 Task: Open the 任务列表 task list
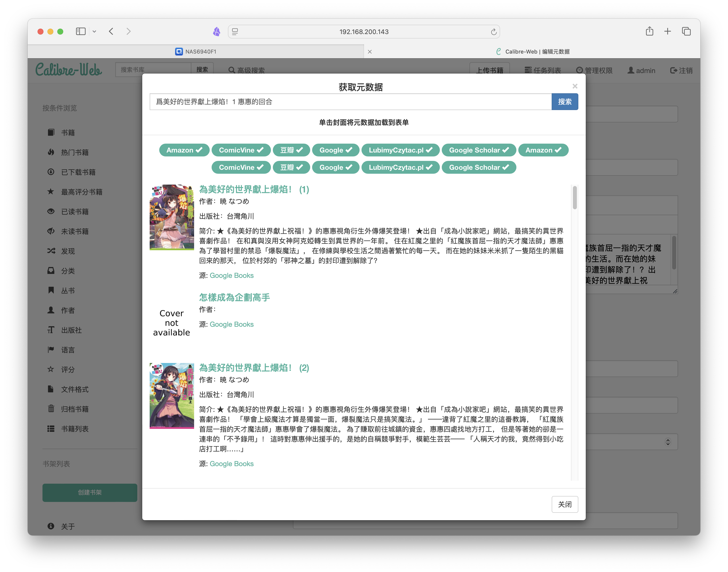pos(543,70)
